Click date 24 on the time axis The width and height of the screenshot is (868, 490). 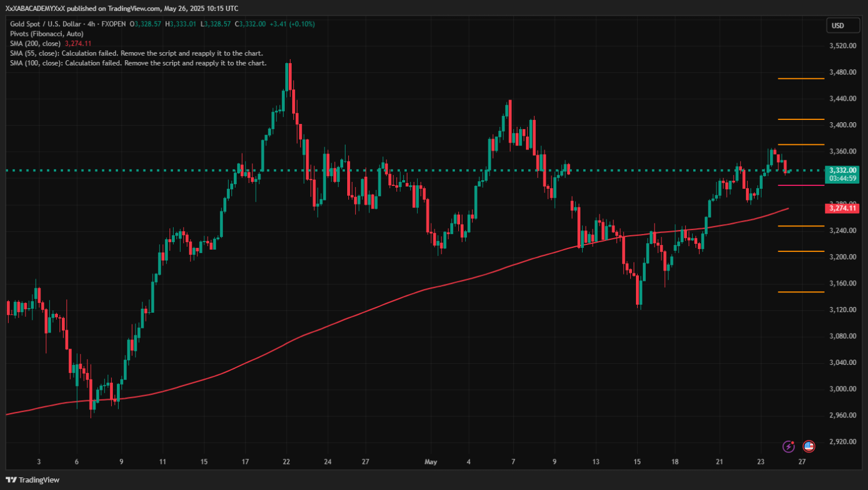328,462
